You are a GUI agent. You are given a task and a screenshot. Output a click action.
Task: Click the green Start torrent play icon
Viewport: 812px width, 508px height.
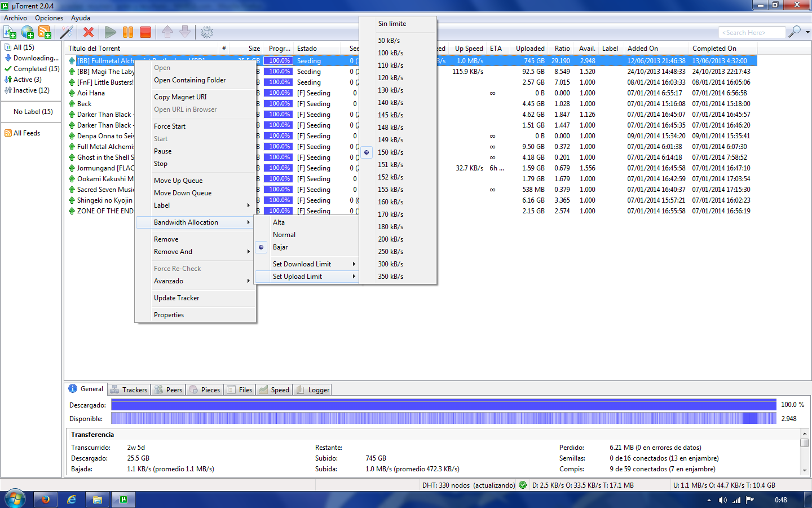111,32
